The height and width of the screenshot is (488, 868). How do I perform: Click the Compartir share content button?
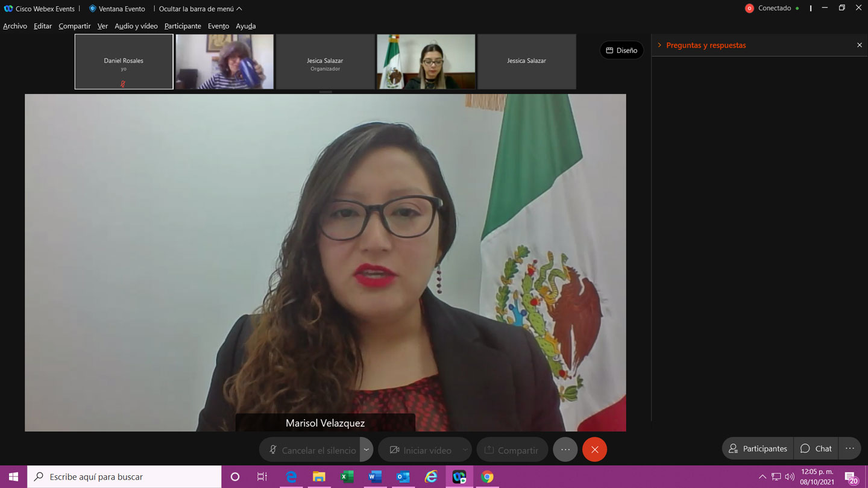[x=512, y=449]
